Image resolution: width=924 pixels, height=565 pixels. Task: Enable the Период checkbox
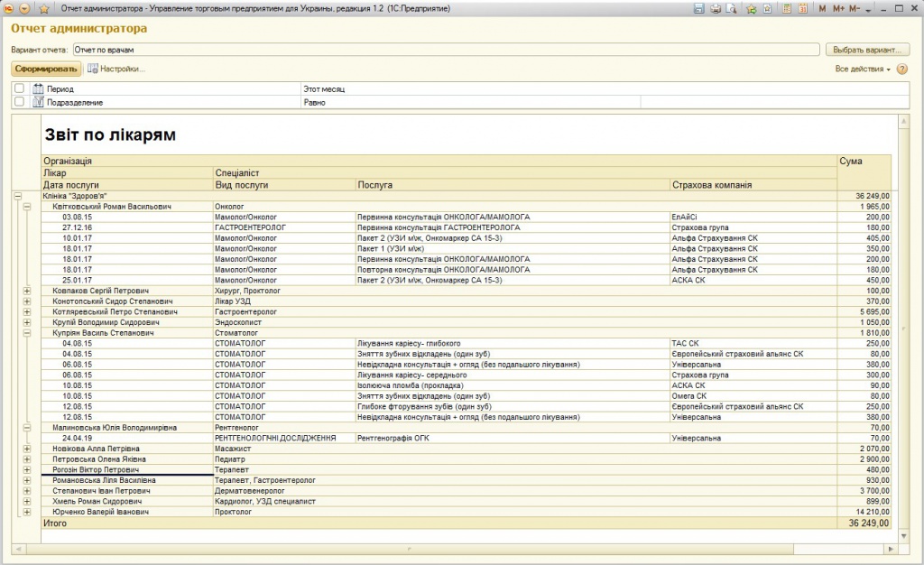[20, 88]
